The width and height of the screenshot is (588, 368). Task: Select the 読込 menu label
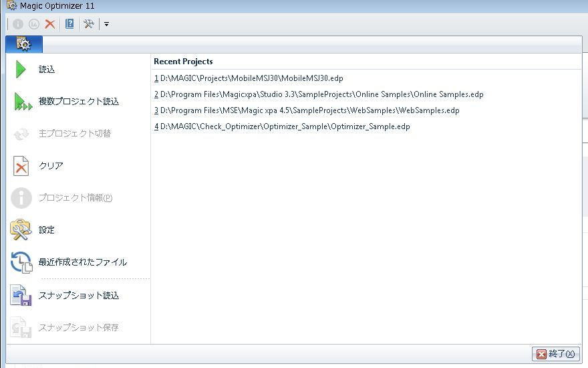47,70
